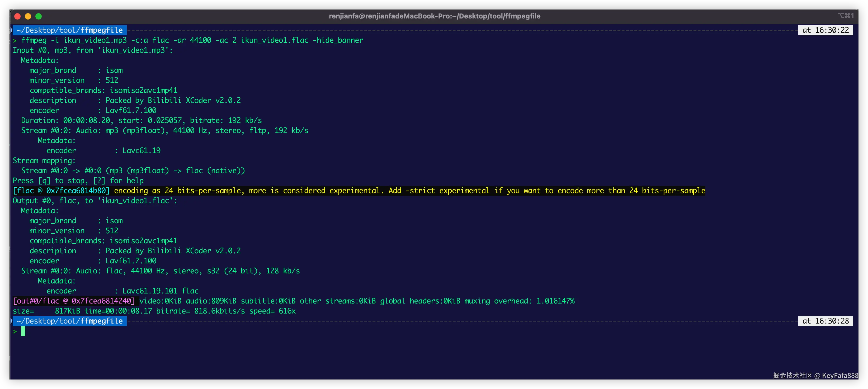The image size is (868, 389).
Task: Click the size= 817KiB summary line
Action: tap(154, 311)
